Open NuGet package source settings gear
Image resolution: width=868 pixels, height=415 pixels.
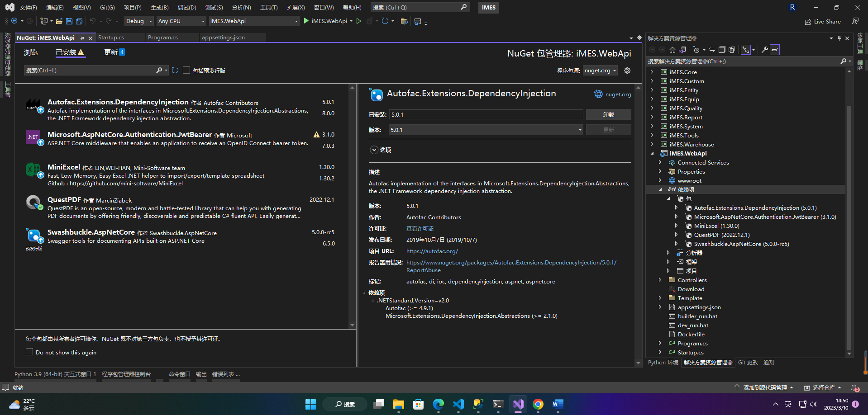tap(627, 71)
